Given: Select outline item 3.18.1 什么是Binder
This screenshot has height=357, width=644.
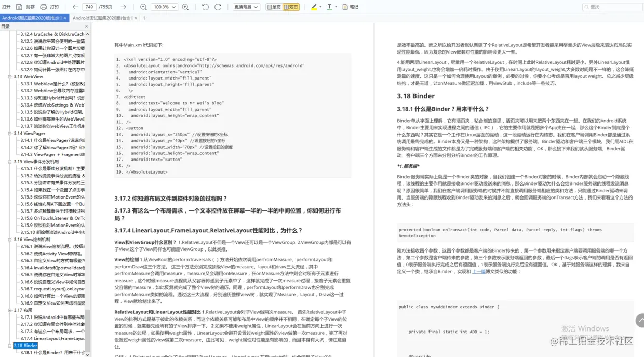Looking at the screenshot, I should pyautogui.click(x=52, y=353).
